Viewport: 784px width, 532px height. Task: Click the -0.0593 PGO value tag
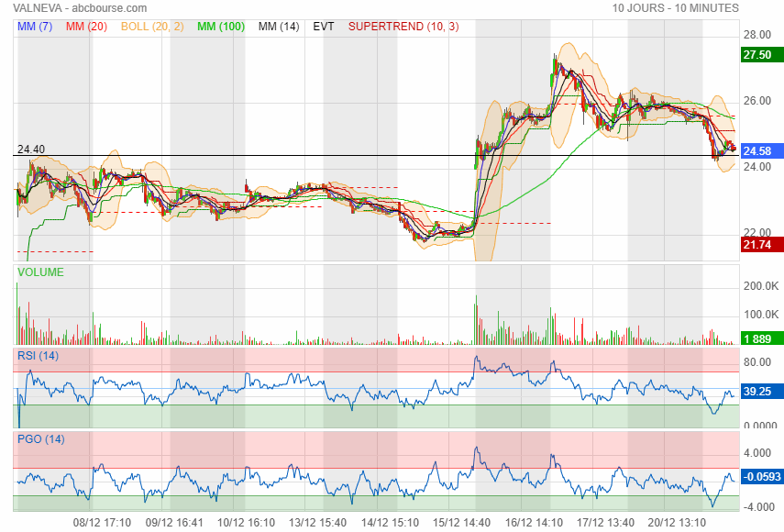point(762,476)
